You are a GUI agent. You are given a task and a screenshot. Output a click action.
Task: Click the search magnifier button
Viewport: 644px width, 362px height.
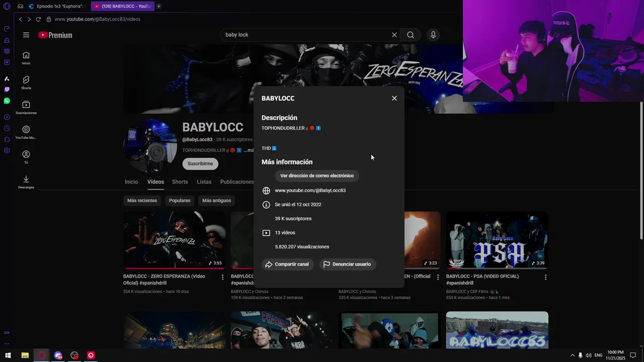click(x=411, y=35)
